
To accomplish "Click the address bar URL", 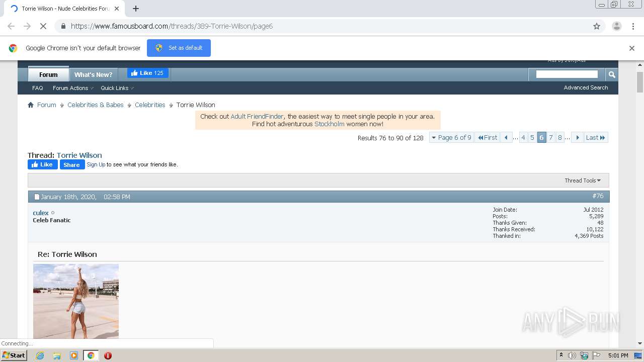I will [x=172, y=26].
